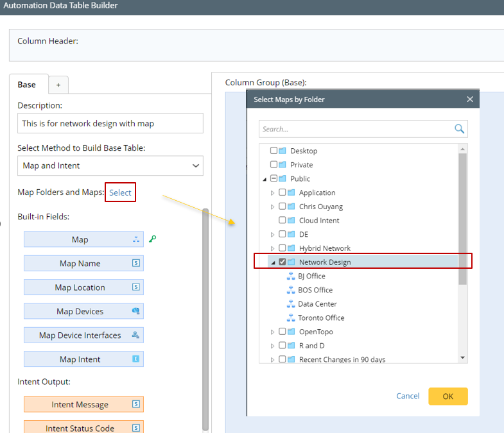Switch to the Base tab
The height and width of the screenshot is (433, 504).
pos(27,85)
